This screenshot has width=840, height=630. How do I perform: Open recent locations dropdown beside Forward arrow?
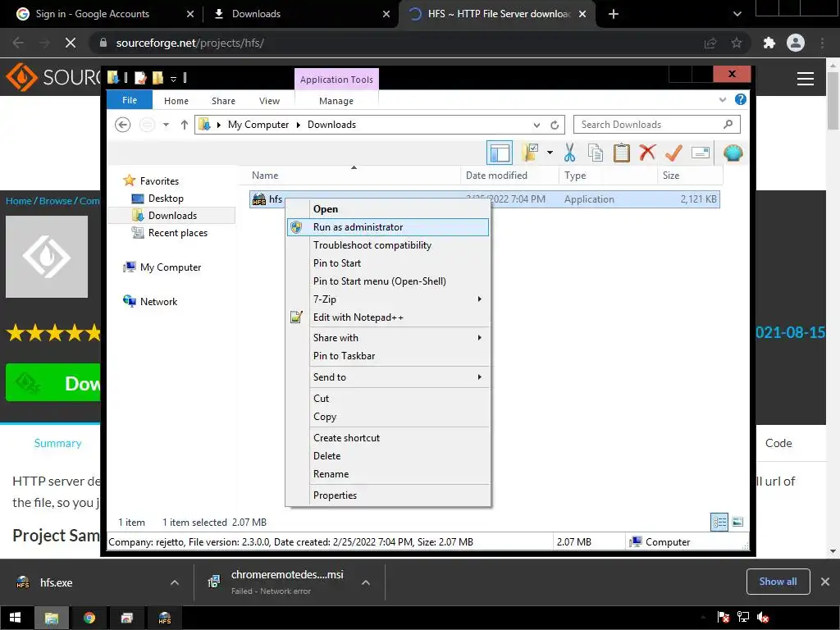[166, 125]
